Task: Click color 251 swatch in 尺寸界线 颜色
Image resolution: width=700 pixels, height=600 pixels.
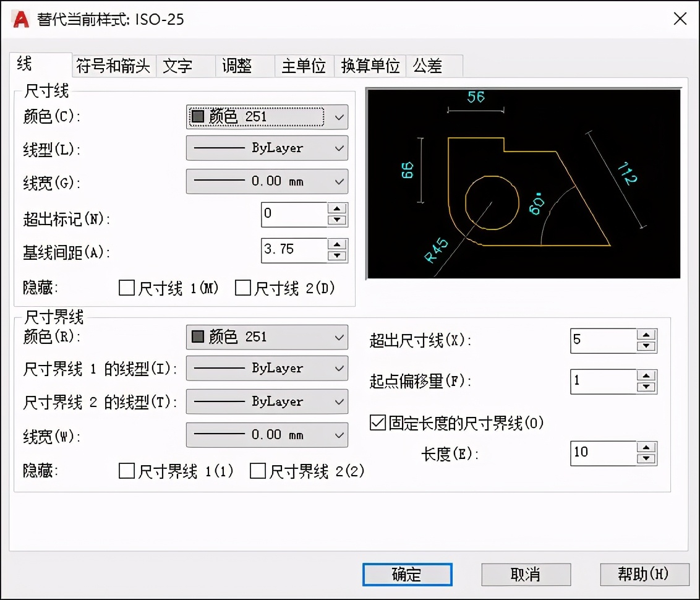Action: (197, 336)
